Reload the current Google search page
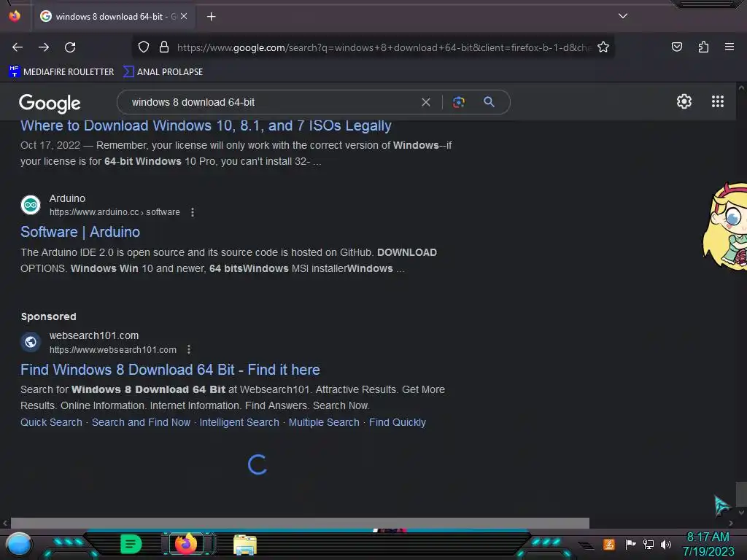This screenshot has height=560, width=747. pos(70,47)
